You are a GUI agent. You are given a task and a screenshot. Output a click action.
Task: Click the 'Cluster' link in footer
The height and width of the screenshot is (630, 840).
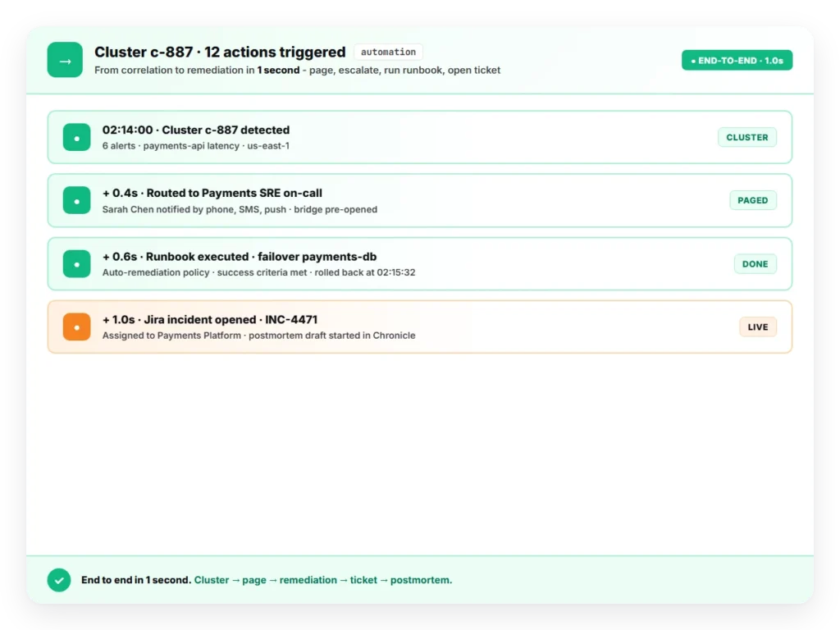[x=211, y=580]
